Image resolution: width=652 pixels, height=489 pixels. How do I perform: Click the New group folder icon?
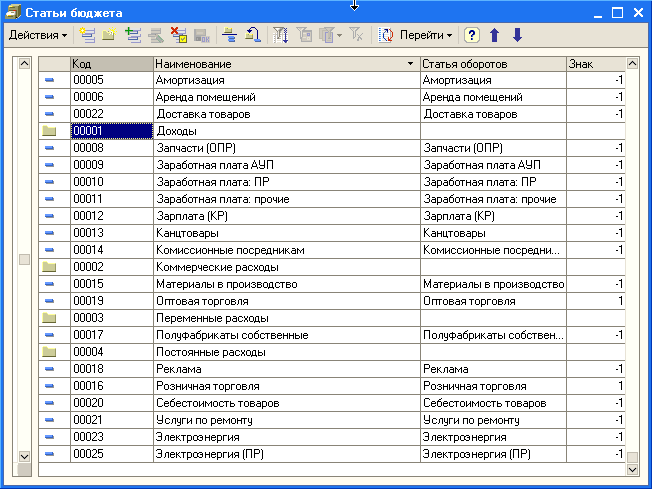109,35
